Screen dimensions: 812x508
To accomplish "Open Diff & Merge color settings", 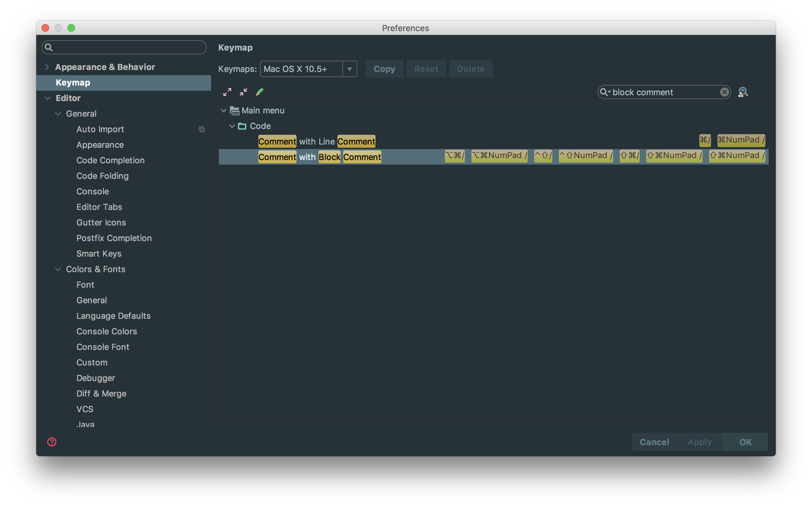I will [x=101, y=393].
